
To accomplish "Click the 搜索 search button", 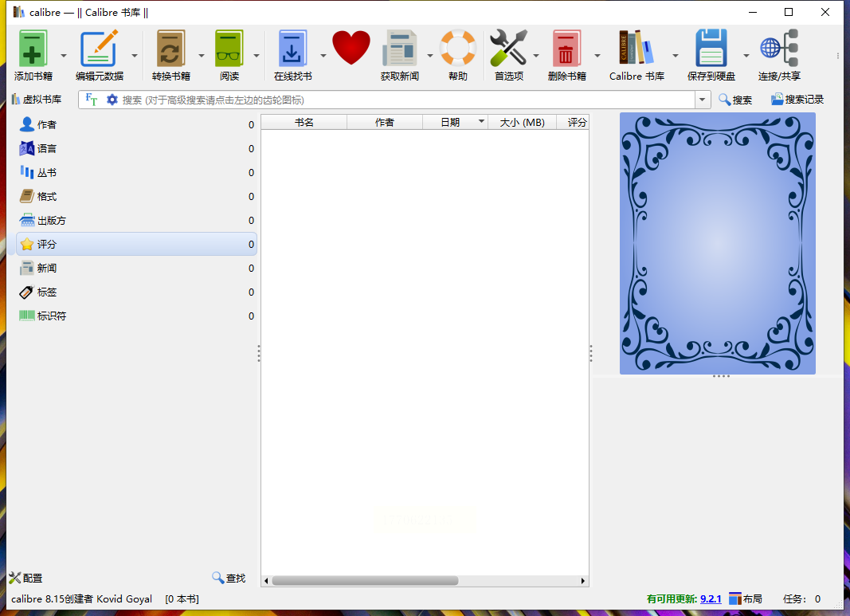I will [x=734, y=100].
